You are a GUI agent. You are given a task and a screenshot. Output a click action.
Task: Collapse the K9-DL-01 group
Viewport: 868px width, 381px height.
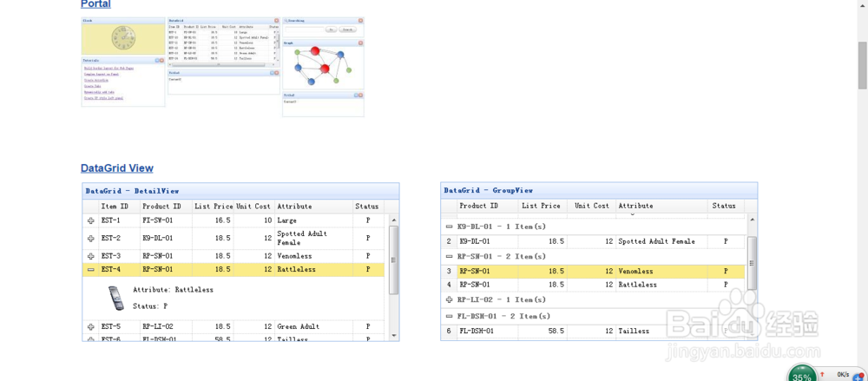point(449,227)
